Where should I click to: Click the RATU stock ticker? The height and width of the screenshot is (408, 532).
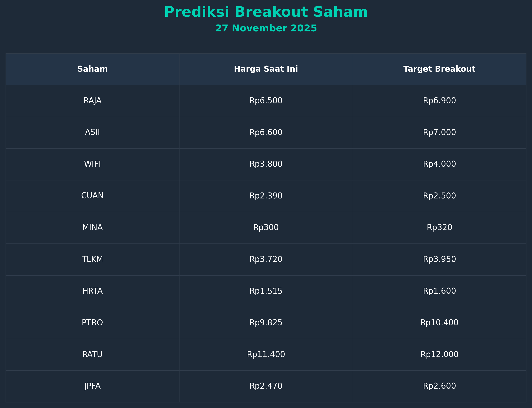click(92, 355)
